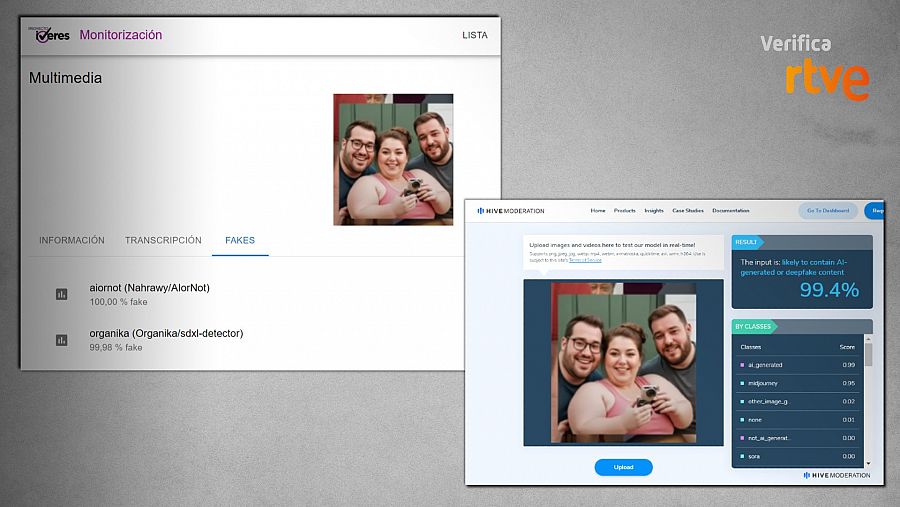Click the multimedia image thumbnail in Monitorización
Screen dimensions: 900x507
point(393,159)
